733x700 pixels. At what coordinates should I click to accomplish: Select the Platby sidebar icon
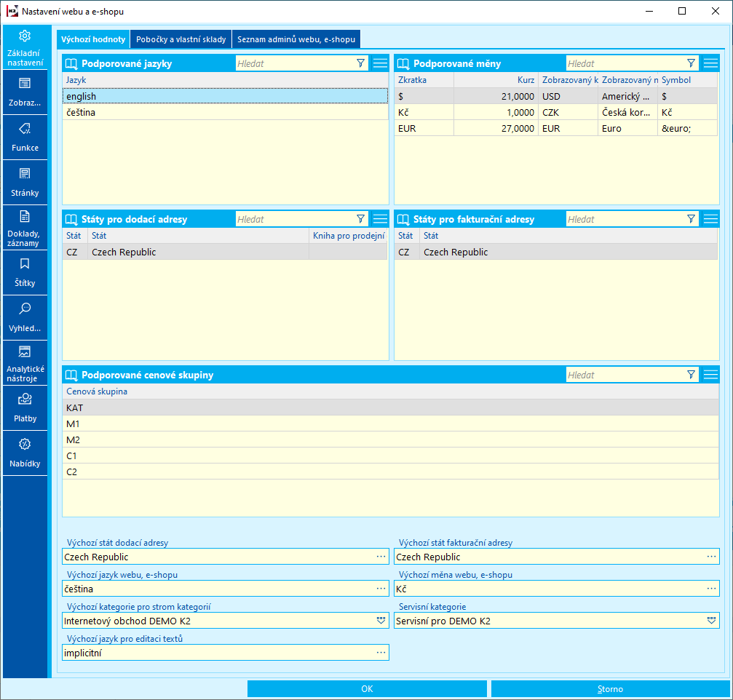[25, 408]
